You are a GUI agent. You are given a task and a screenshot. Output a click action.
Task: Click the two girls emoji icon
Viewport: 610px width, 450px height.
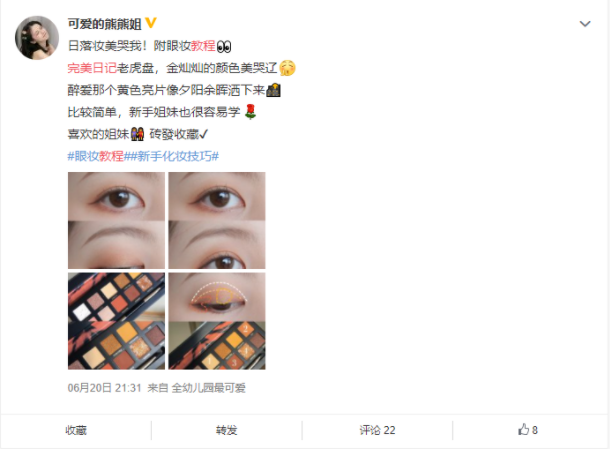[137, 134]
